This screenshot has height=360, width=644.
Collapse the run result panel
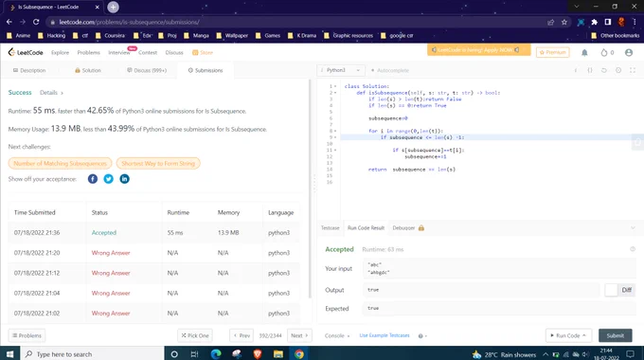click(633, 227)
